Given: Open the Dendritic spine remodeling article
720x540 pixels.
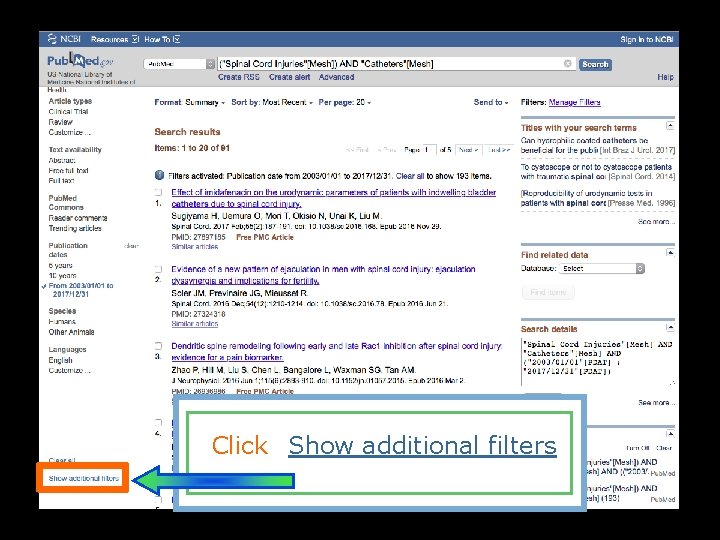Looking at the screenshot, I should (x=337, y=351).
